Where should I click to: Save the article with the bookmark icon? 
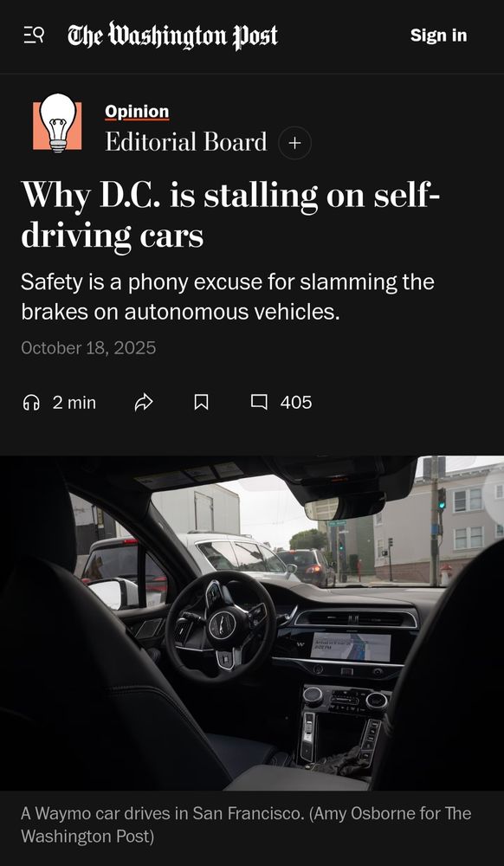tap(202, 403)
